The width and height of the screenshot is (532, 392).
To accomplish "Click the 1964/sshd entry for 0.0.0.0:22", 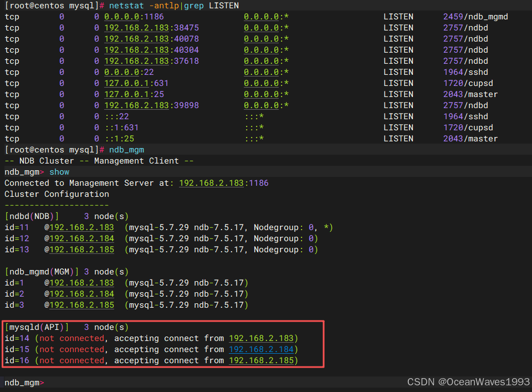I will [x=465, y=72].
